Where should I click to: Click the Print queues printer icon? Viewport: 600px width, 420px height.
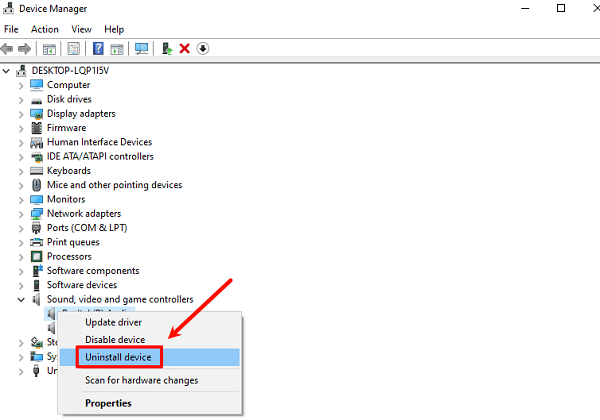pyautogui.click(x=36, y=243)
